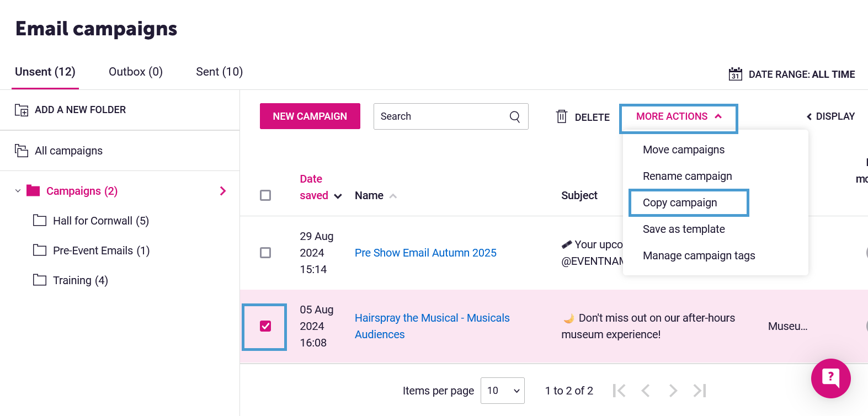This screenshot has height=416, width=868.
Task: Open the Items per page dropdown
Action: pyautogui.click(x=502, y=391)
